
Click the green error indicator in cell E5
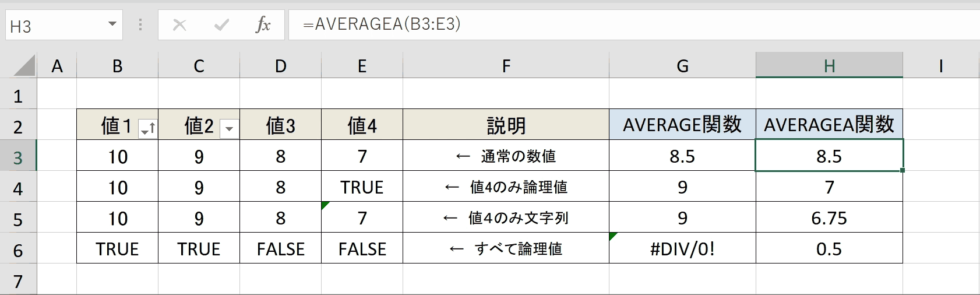(x=325, y=205)
